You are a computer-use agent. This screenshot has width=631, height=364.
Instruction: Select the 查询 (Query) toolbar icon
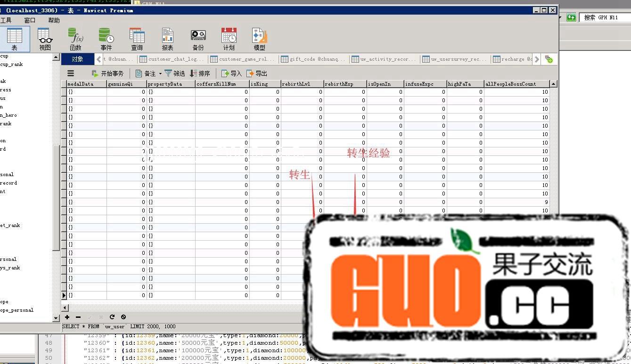point(137,39)
